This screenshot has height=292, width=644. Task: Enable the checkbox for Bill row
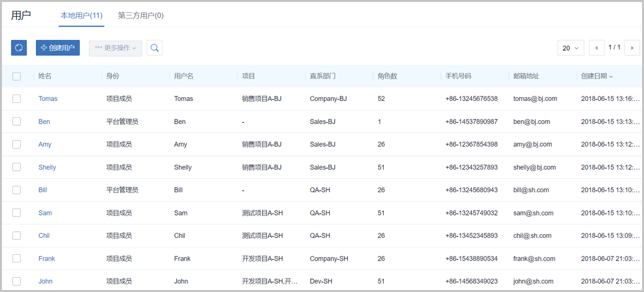point(17,190)
